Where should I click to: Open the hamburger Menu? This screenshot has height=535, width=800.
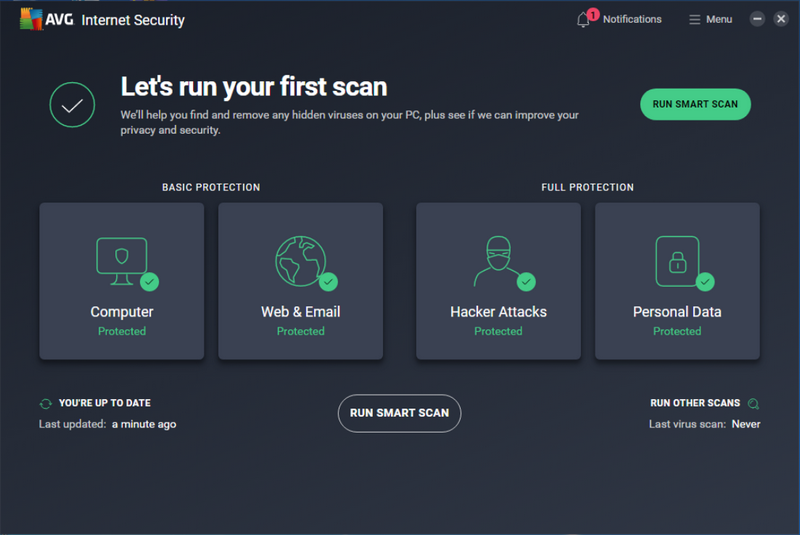click(711, 20)
